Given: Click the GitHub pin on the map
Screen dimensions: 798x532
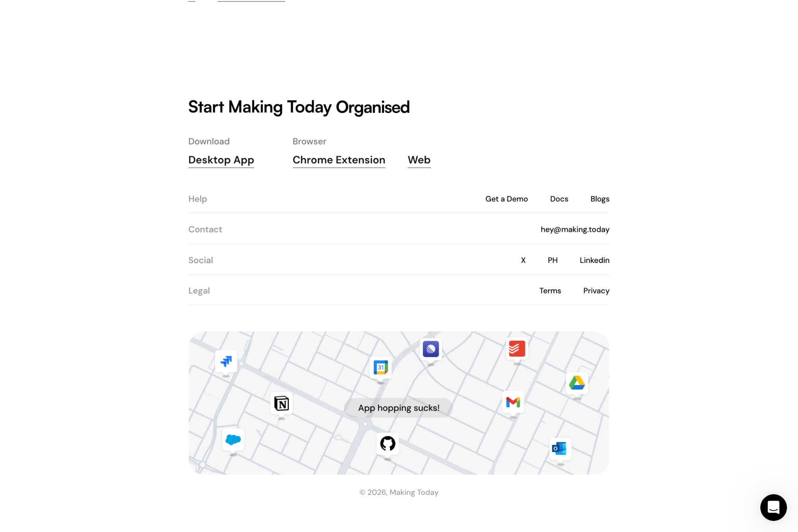Looking at the screenshot, I should 388,444.
